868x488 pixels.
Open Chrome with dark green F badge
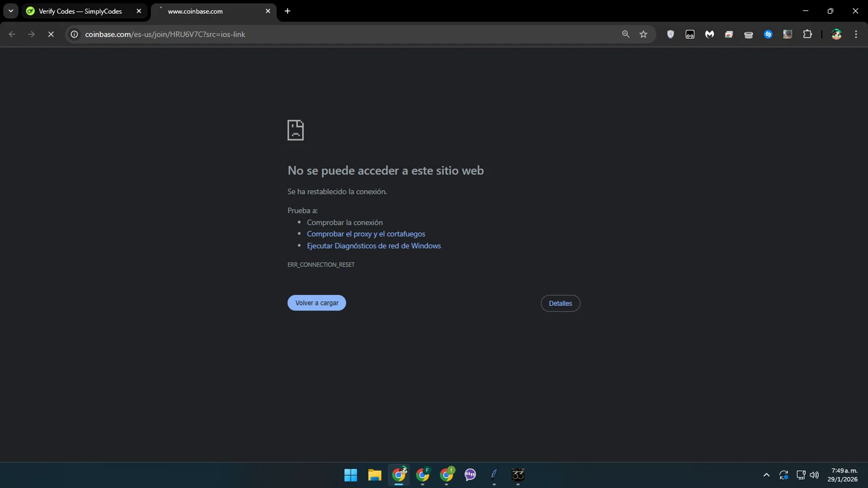click(423, 475)
